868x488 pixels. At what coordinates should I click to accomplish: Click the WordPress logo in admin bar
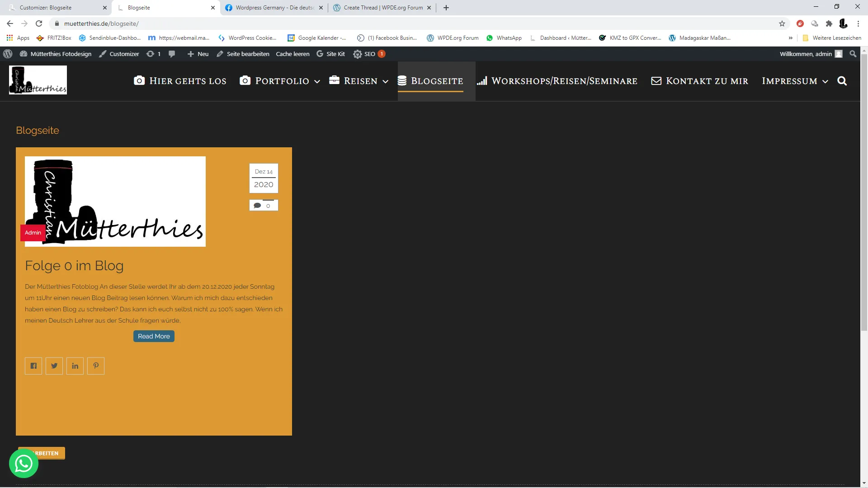[x=8, y=54]
